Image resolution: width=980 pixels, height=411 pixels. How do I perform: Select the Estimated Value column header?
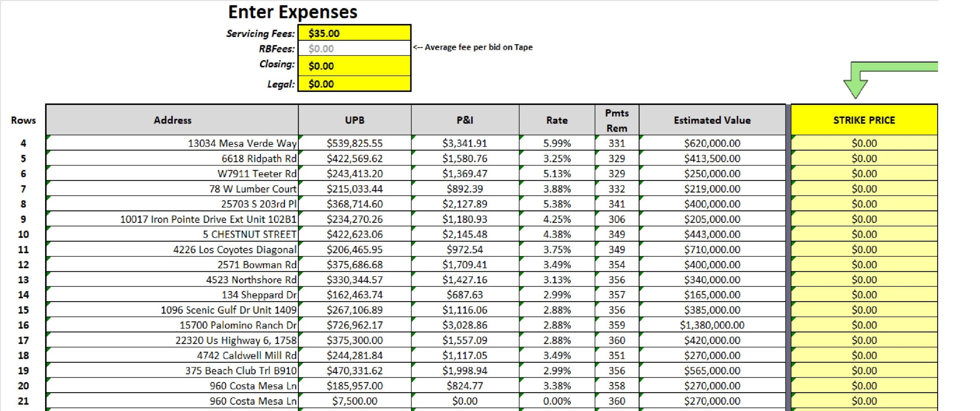712,120
